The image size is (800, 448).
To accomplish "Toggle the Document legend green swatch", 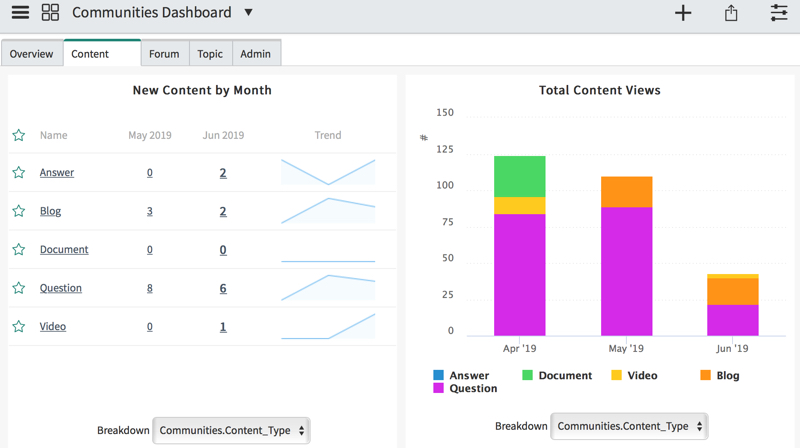I will pos(528,375).
